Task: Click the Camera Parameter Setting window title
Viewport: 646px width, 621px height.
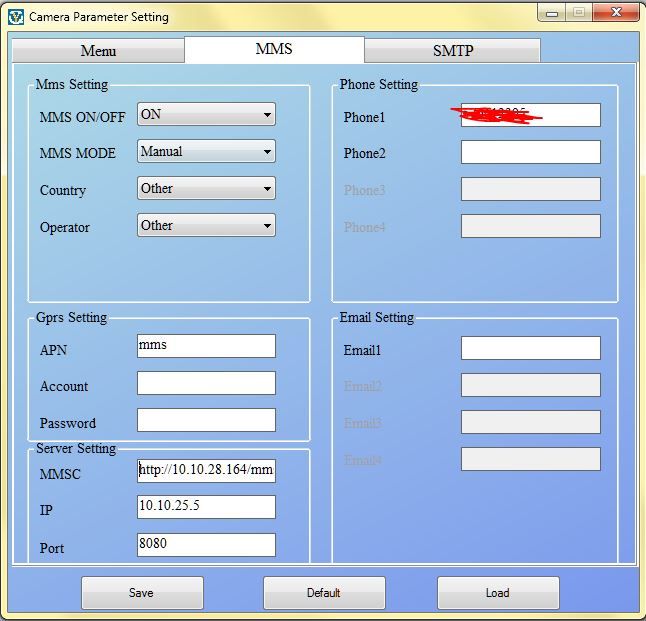Action: 99,17
